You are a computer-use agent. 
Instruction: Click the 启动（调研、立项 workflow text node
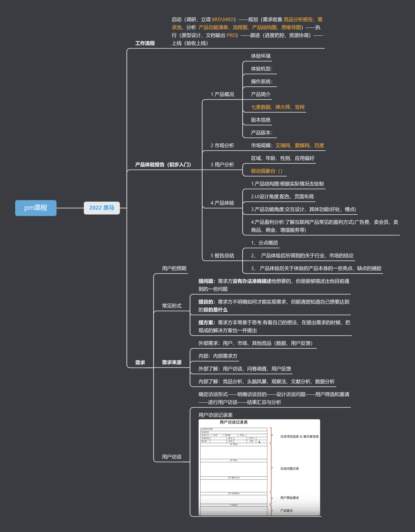247,31
